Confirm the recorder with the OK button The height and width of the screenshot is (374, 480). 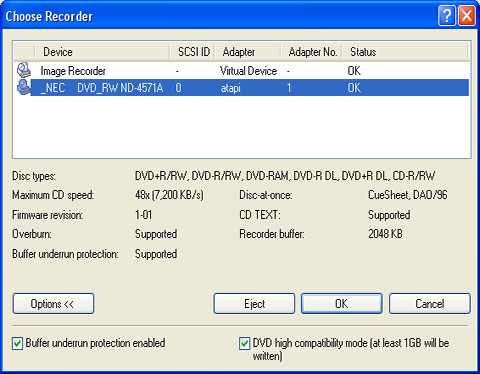click(x=342, y=304)
